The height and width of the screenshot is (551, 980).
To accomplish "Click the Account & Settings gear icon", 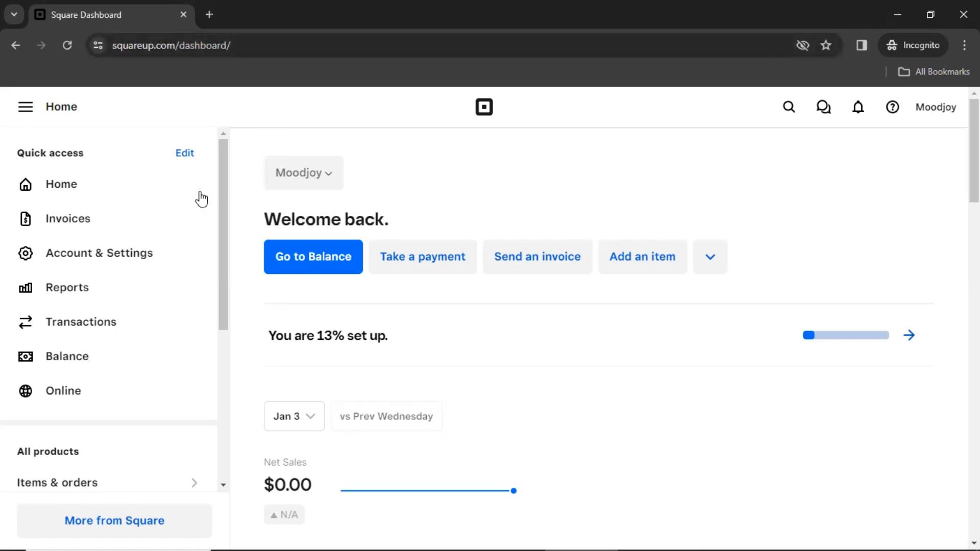I will tap(26, 253).
